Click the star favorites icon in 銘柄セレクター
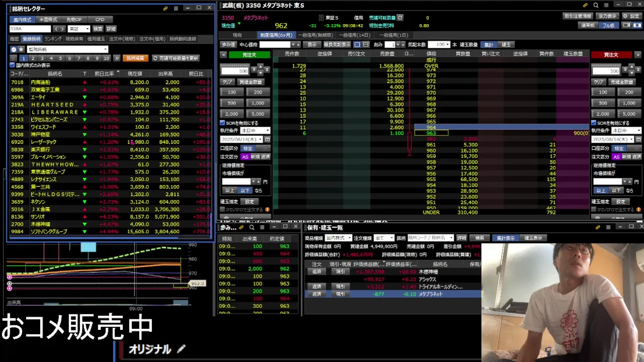644x362 pixels. [x=21, y=49]
